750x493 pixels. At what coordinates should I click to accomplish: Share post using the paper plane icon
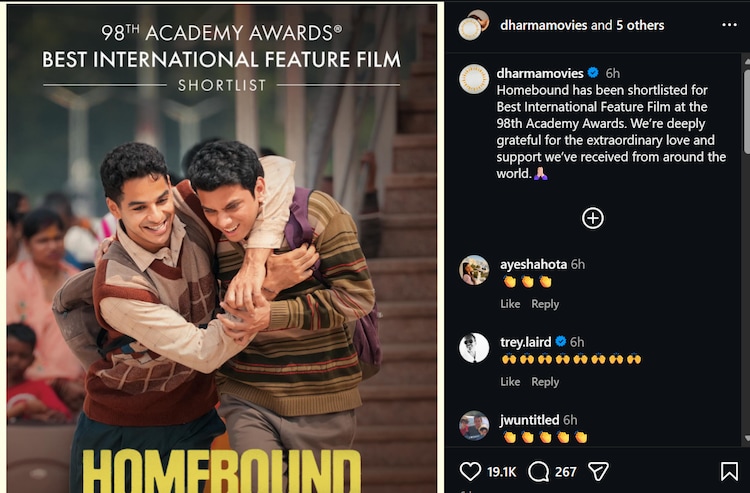point(598,471)
